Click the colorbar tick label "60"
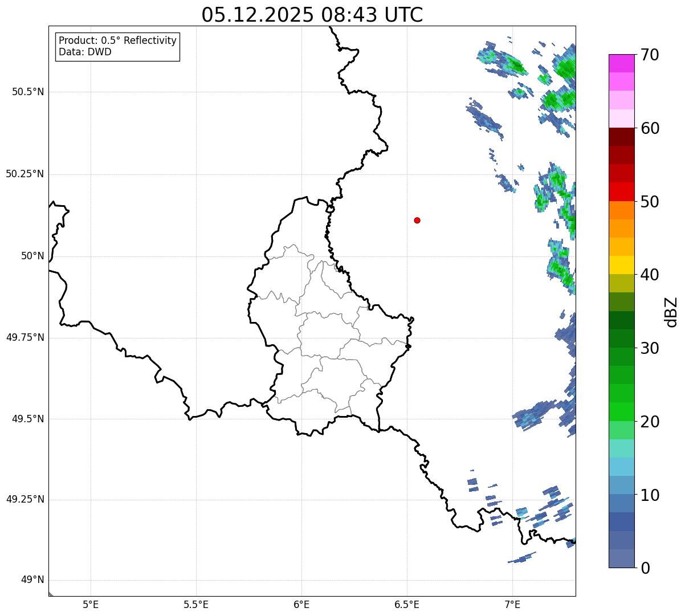This screenshot has width=685, height=616. pyautogui.click(x=650, y=128)
